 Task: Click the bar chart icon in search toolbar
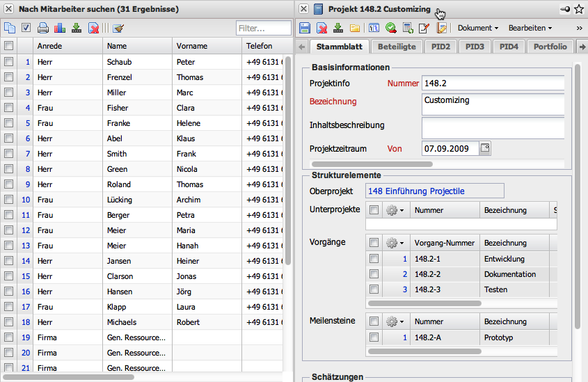tap(59, 29)
